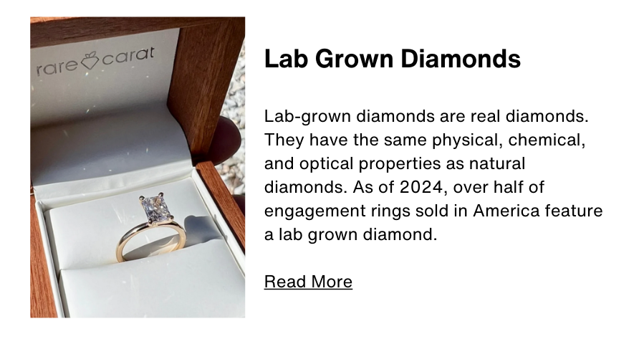Image resolution: width=644 pixels, height=344 pixels.
Task: Open the Read More link
Action: pyautogui.click(x=308, y=282)
